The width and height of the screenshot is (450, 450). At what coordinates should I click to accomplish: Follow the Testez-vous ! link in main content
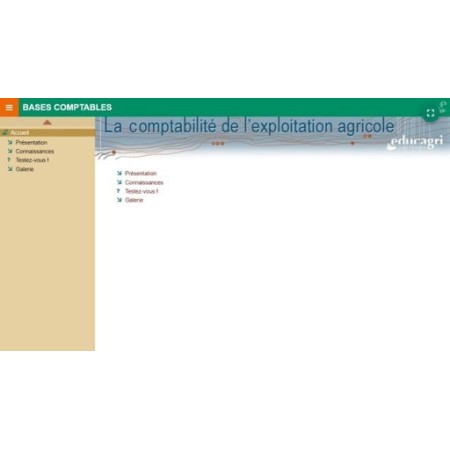pyautogui.click(x=141, y=191)
